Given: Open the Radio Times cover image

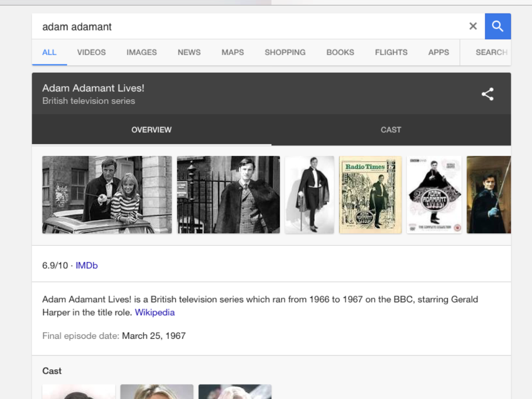Looking at the screenshot, I should point(370,194).
